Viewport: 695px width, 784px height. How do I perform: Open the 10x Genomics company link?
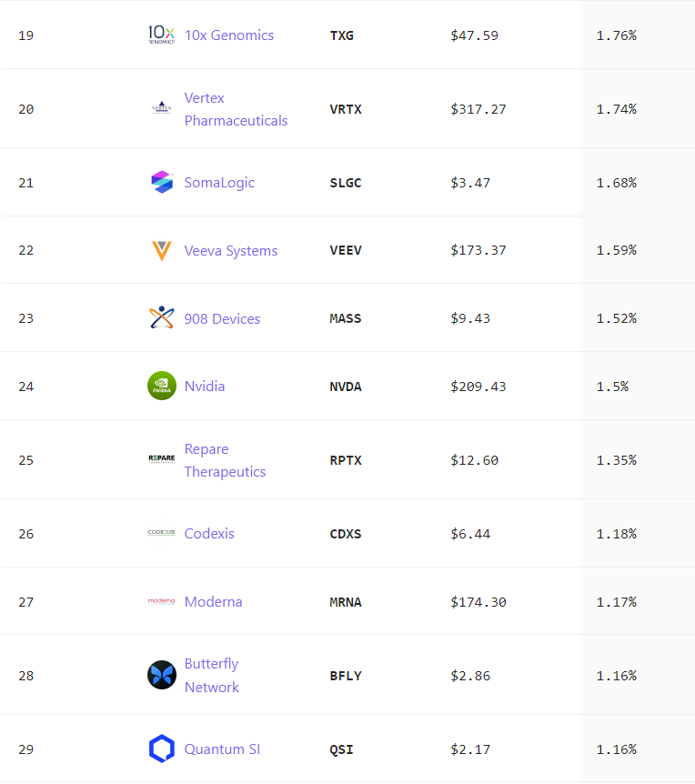point(229,35)
